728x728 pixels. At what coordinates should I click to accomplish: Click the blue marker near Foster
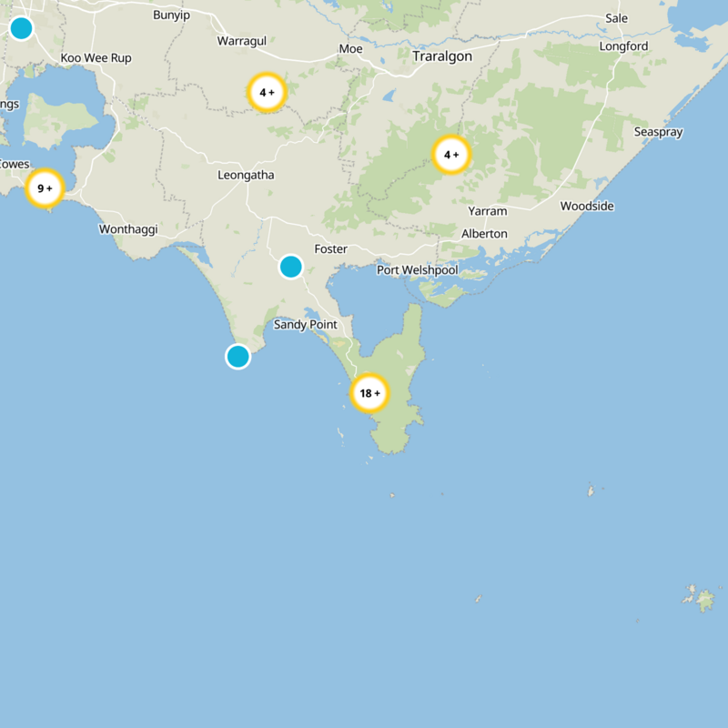291,268
